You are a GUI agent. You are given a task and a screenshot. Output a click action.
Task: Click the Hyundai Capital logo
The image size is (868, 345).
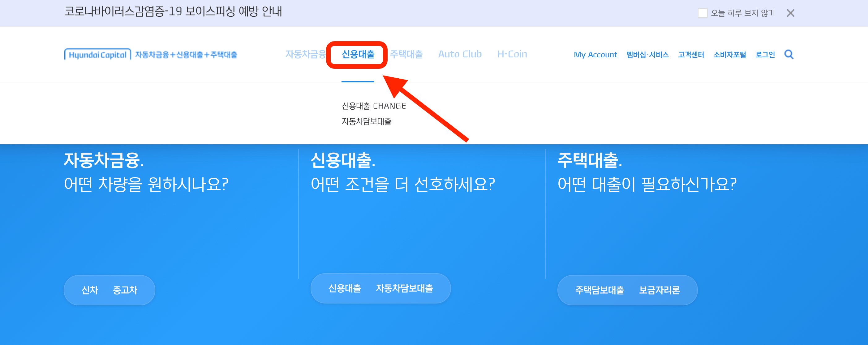click(97, 54)
